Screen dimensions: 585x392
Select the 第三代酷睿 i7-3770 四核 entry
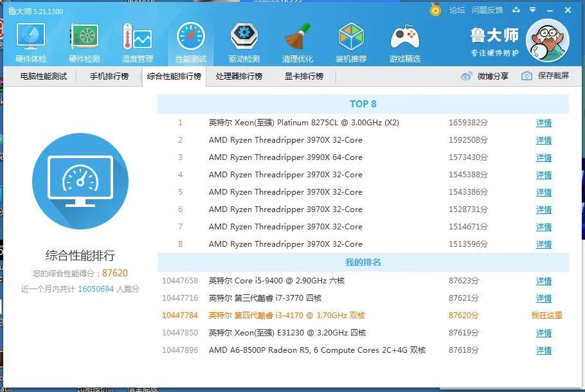click(x=265, y=298)
